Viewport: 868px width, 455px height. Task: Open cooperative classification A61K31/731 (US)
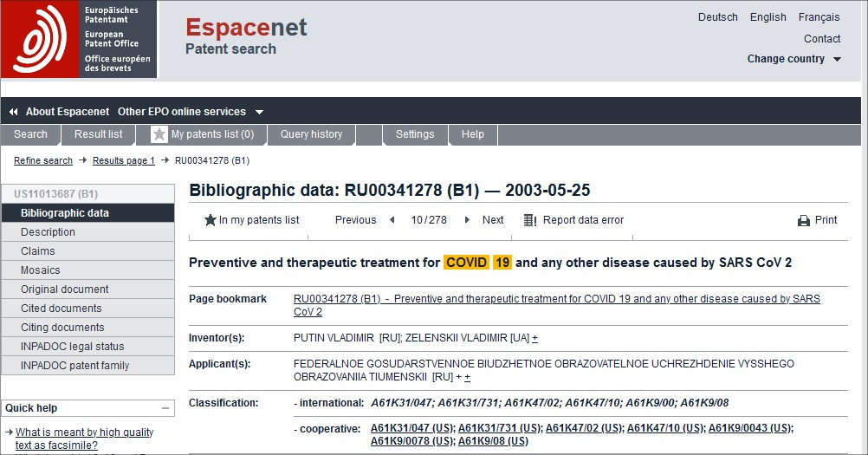tap(500, 428)
